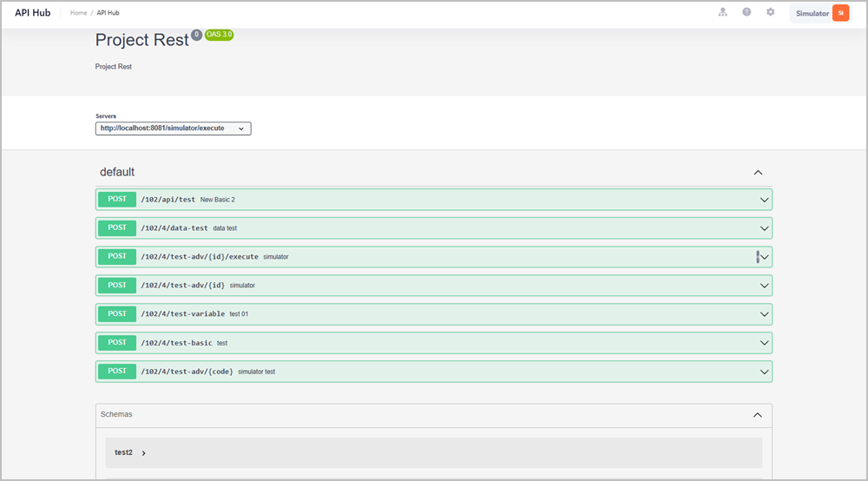Expand the test2 schema arrow
Viewport: 868px width, 481px height.
(143, 453)
